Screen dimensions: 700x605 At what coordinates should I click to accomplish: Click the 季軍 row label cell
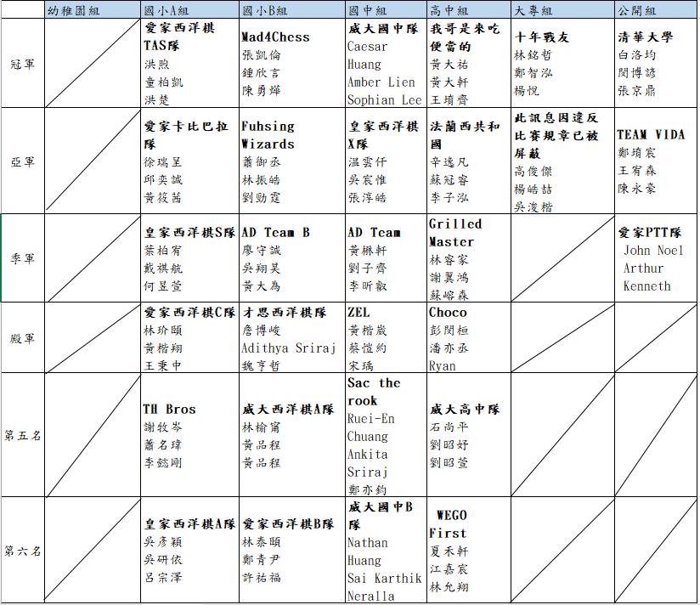[23, 258]
